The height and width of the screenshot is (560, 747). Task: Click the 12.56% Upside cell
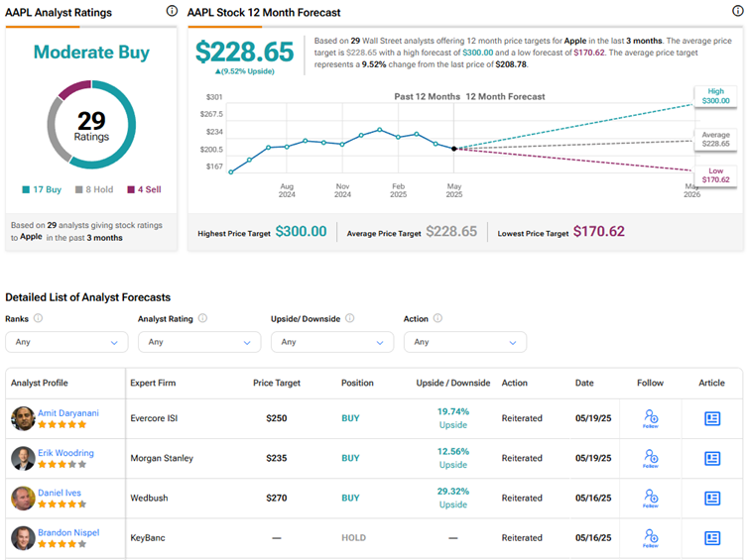(453, 458)
